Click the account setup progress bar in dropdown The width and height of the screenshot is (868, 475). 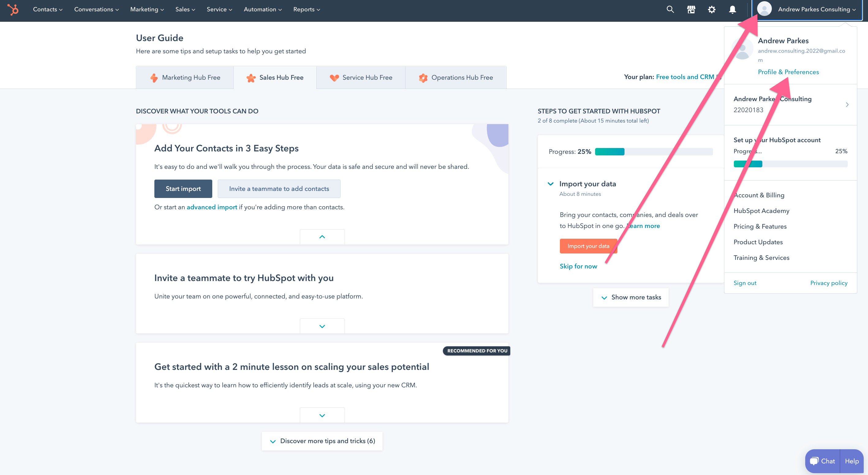tap(791, 164)
